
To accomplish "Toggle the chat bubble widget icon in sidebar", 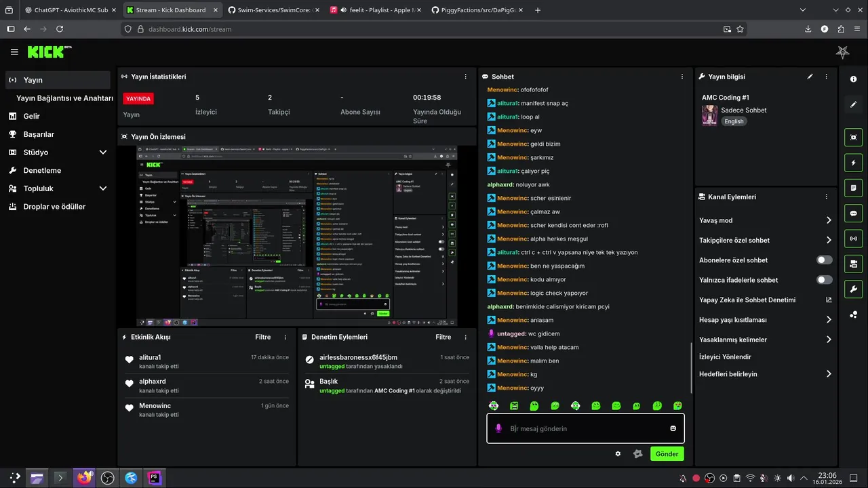I will (x=853, y=213).
